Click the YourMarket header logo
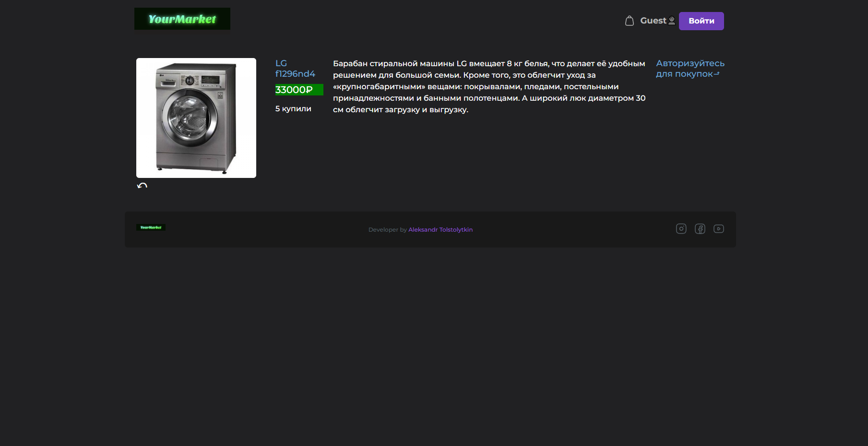Viewport: 868px width, 446px height. point(182,19)
